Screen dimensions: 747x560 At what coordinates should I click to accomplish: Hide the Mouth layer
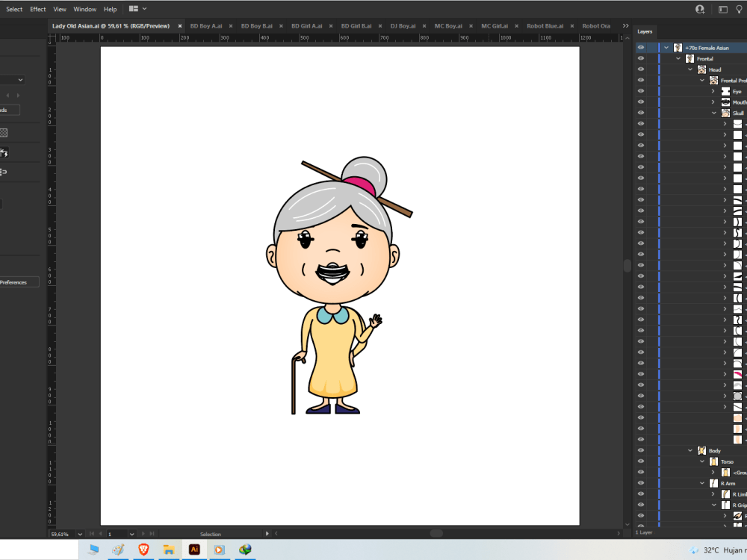click(641, 102)
